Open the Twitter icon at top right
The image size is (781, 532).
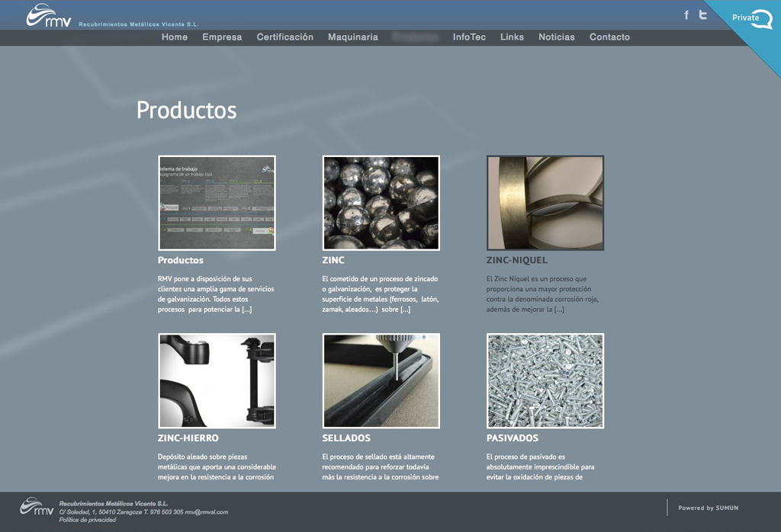pyautogui.click(x=703, y=14)
